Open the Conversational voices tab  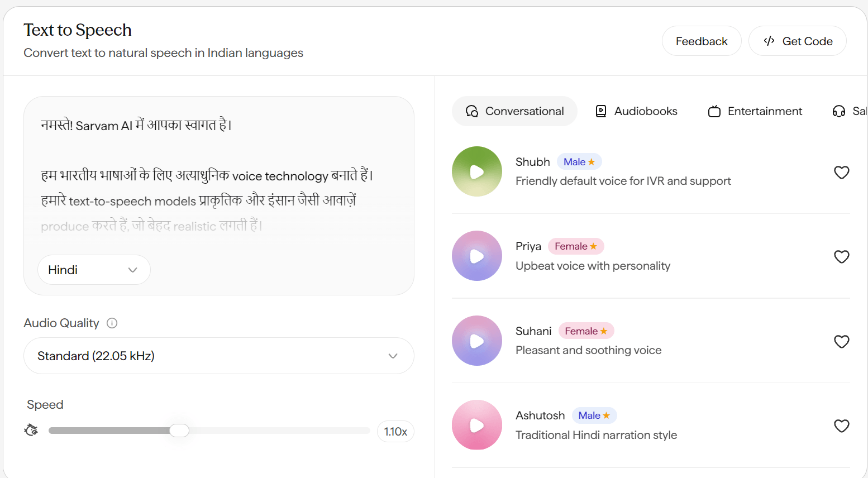pos(514,111)
